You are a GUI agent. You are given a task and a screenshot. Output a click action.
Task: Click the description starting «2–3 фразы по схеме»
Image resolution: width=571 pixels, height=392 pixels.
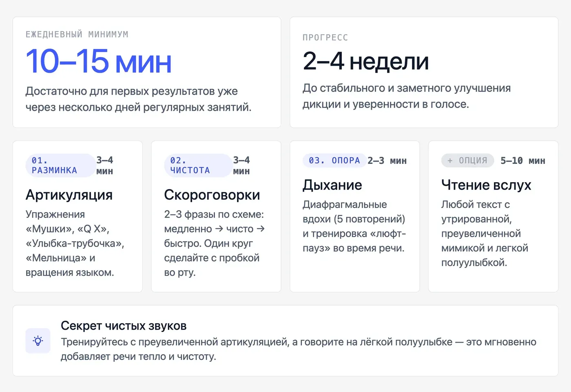215,243
